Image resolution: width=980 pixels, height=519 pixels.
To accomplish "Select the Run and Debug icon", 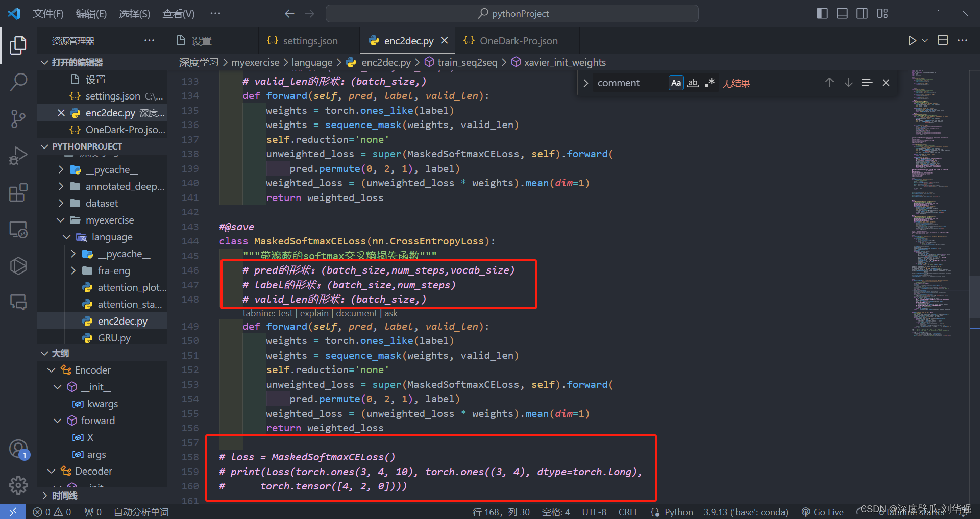I will (x=18, y=155).
